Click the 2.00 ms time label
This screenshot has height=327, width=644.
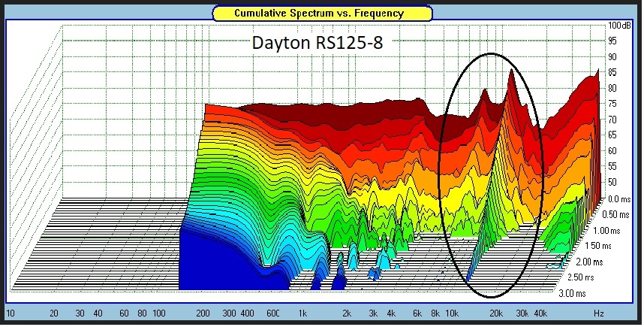point(589,262)
